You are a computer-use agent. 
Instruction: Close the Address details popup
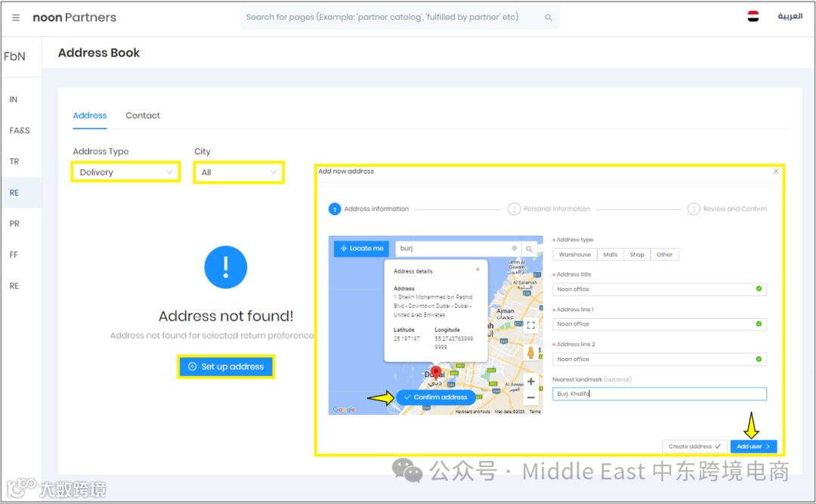[x=478, y=269]
